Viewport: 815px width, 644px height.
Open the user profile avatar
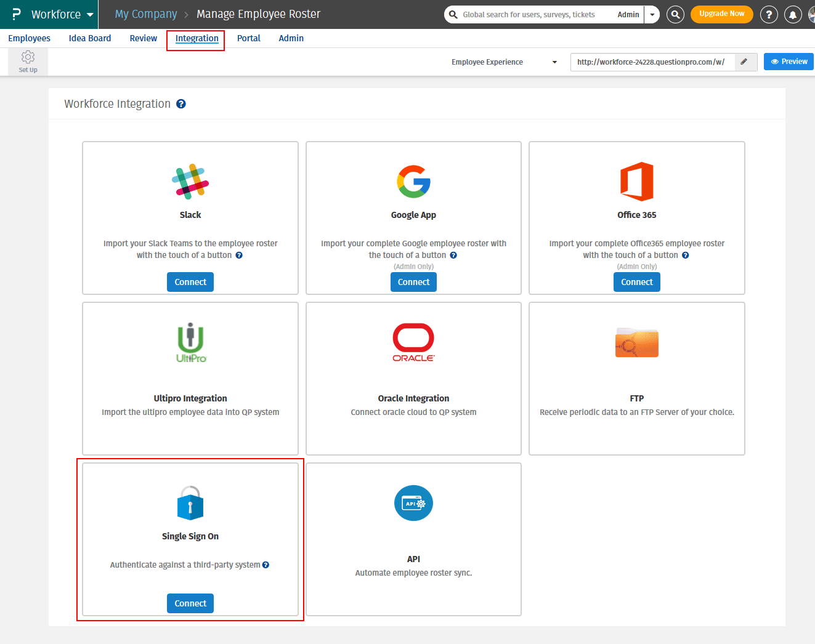point(812,14)
